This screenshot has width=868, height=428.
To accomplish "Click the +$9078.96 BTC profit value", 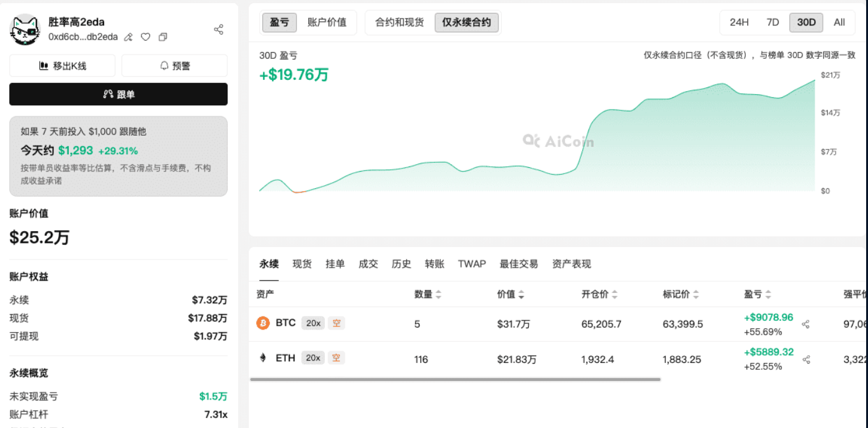I will [768, 317].
